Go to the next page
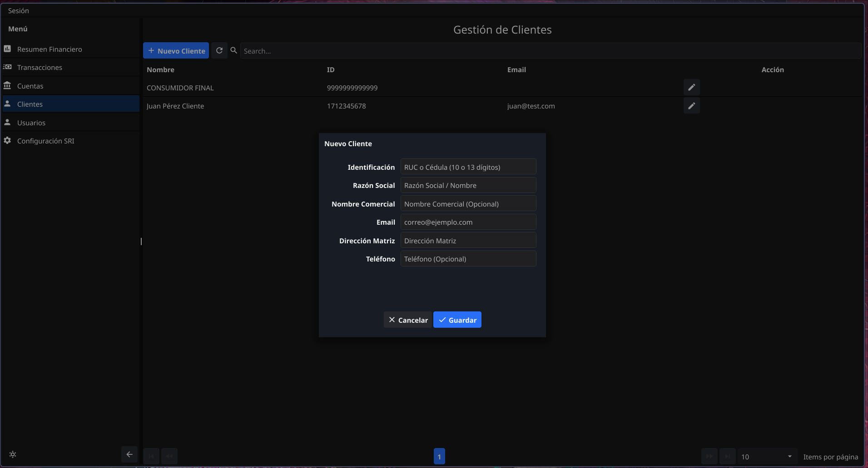868x468 pixels. (x=709, y=456)
